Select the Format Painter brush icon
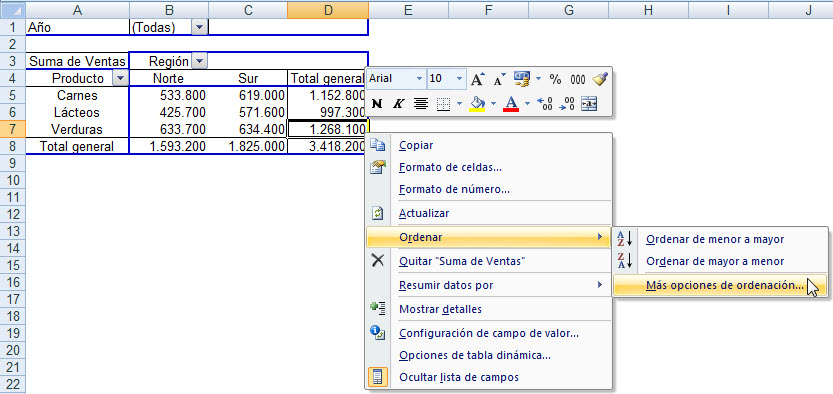 [x=600, y=80]
